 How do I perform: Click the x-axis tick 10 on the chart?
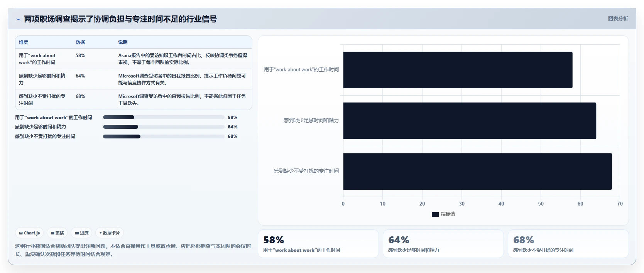(382, 204)
